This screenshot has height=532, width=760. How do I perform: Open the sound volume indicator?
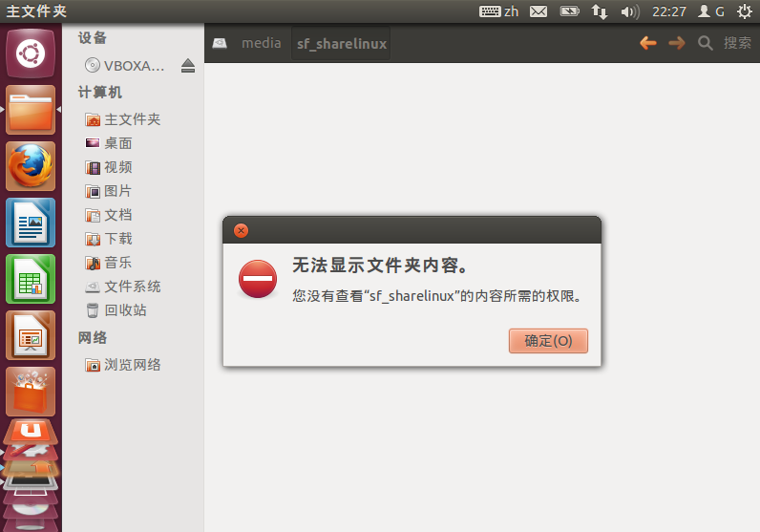coord(630,11)
